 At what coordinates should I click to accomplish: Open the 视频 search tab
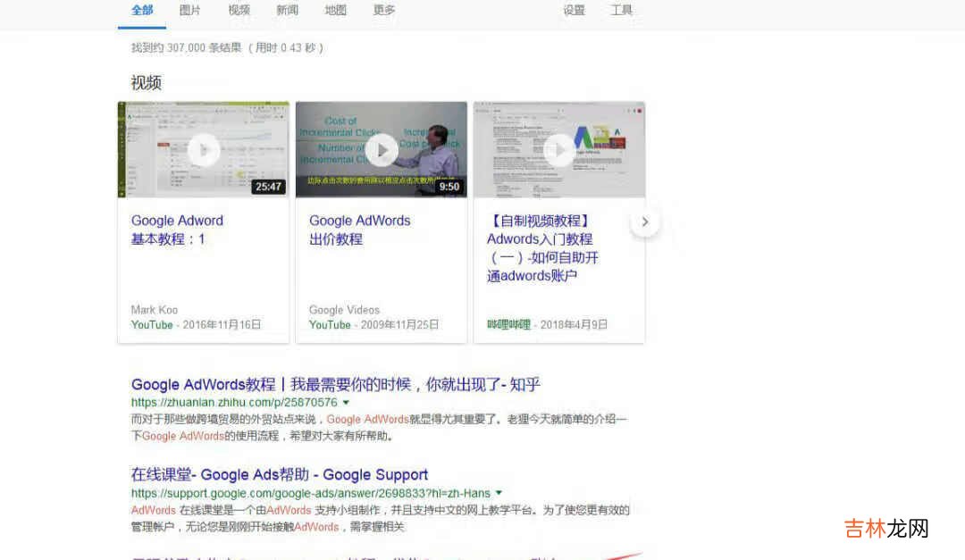pyautogui.click(x=239, y=11)
